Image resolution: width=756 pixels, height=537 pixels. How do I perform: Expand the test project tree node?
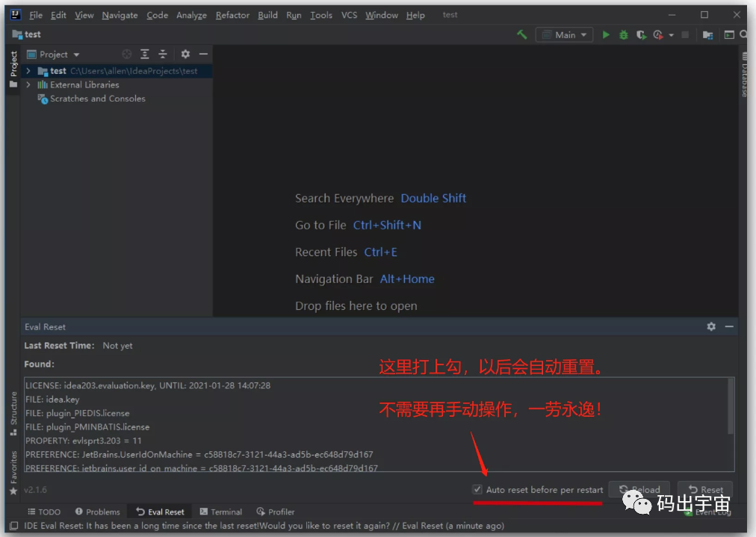pos(28,70)
